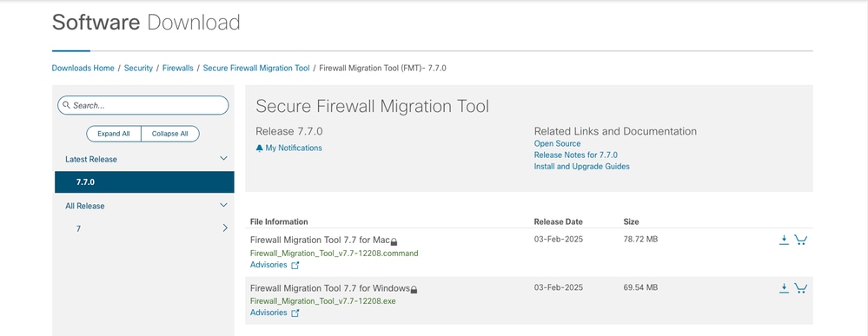The image size is (868, 336).
Task: Open Advisories external link icon for Windows file
Action: pos(295,313)
